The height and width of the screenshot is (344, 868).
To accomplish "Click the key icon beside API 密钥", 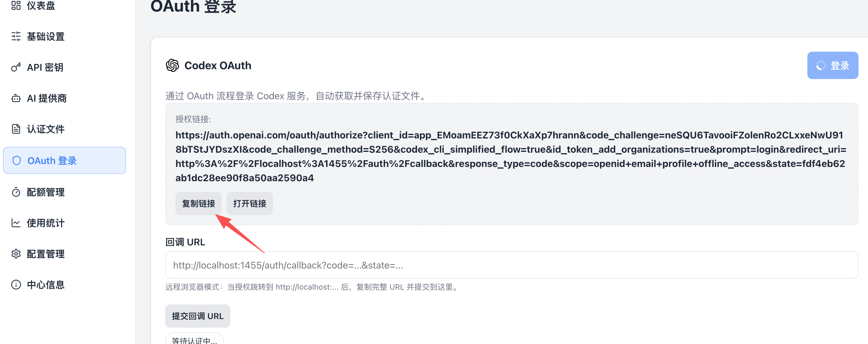I will tap(16, 67).
